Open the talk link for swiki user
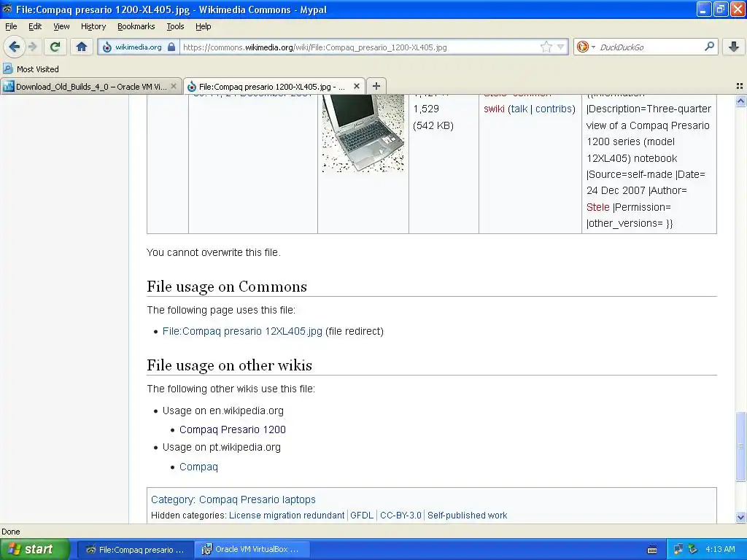The image size is (747, 560). pyautogui.click(x=519, y=109)
